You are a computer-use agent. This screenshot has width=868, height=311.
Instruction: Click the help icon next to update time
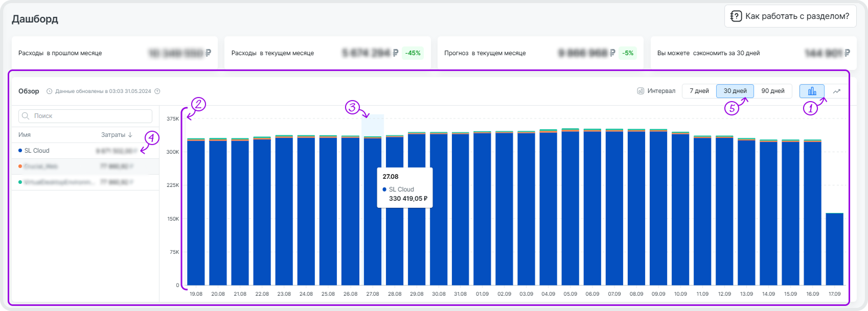coord(157,91)
